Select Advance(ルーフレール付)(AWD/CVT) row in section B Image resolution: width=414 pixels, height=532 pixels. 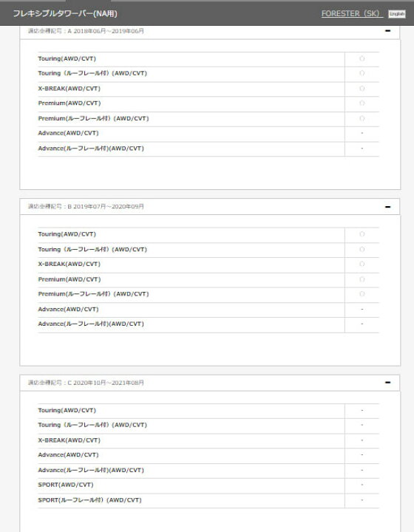point(208,324)
